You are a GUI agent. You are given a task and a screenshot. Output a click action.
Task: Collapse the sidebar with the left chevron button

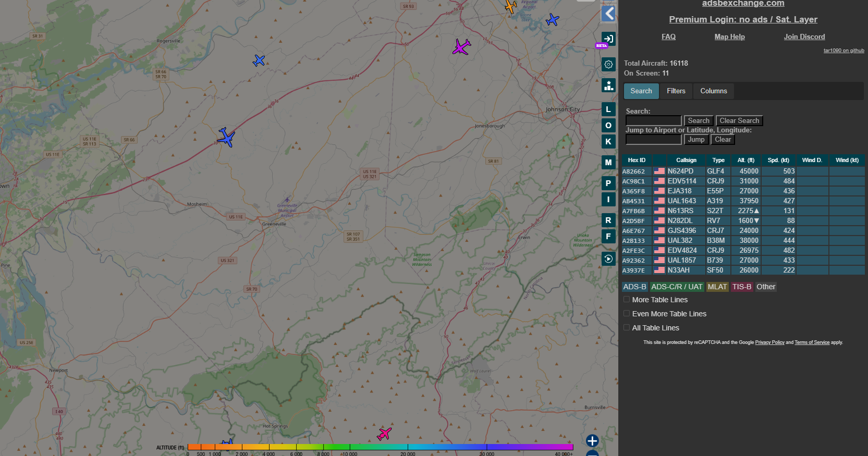pos(608,14)
